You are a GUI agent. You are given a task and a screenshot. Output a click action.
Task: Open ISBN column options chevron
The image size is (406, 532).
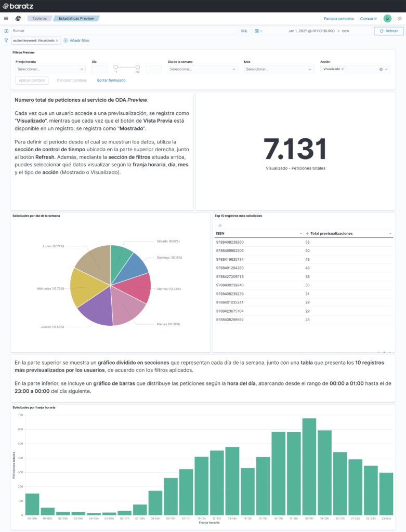click(x=301, y=233)
